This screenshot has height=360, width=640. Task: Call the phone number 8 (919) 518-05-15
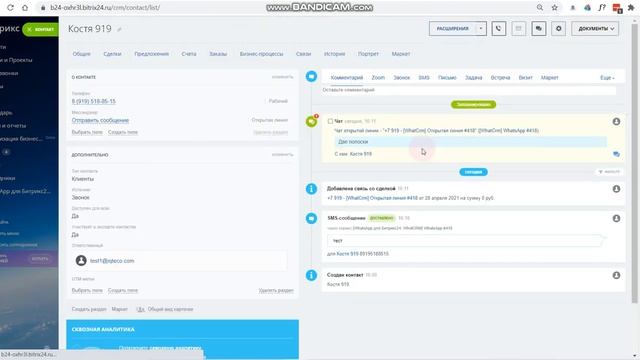93,101
